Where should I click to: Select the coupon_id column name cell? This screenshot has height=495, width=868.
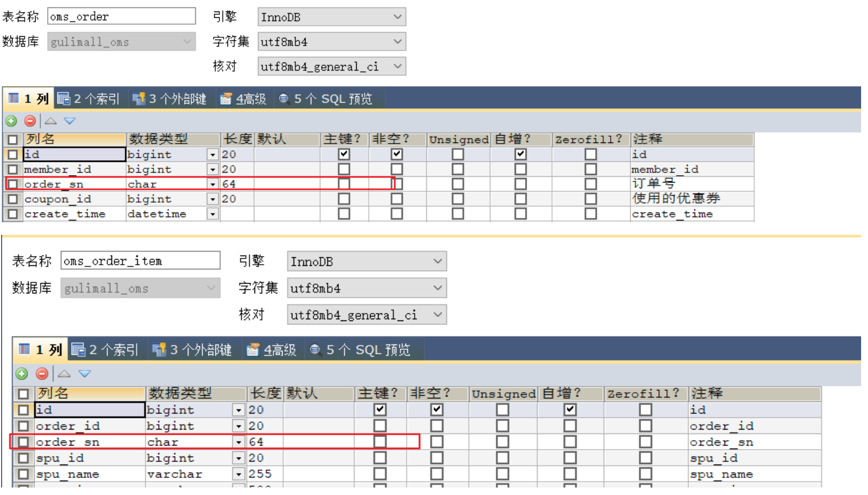coord(74,199)
